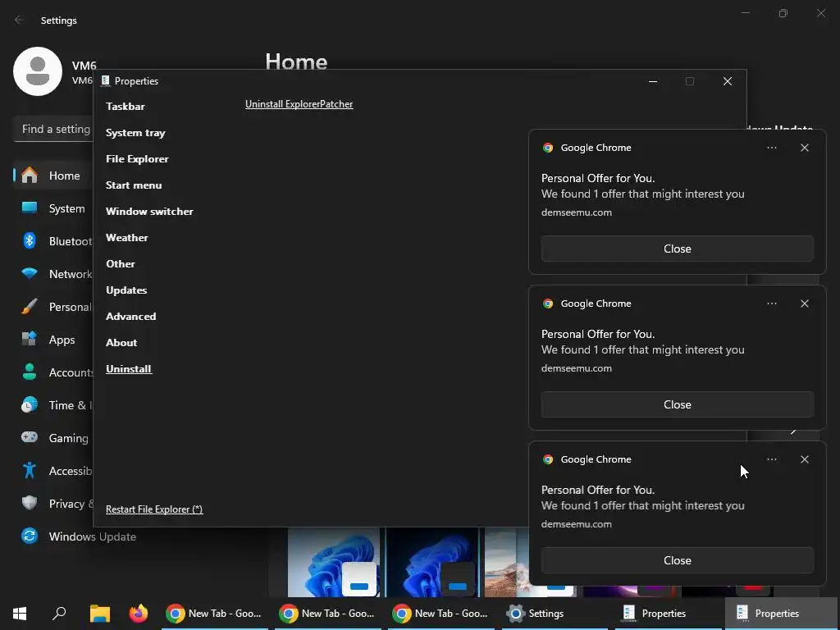Open the Windows Start button
The height and width of the screenshot is (630, 840).
[20, 614]
